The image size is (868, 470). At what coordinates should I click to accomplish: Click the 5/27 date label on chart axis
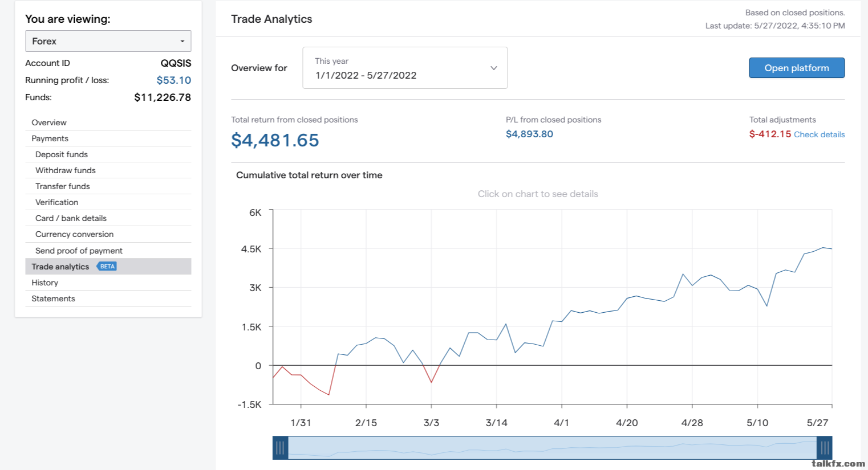[817, 423]
